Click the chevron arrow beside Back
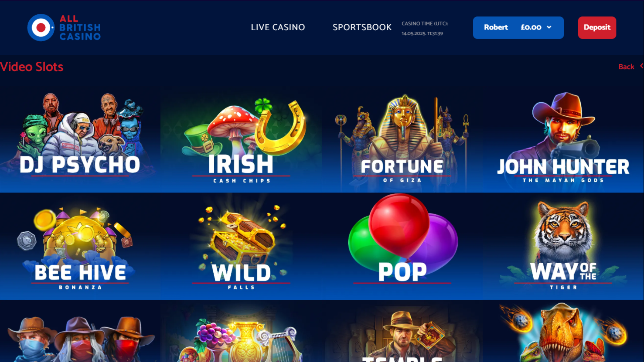The height and width of the screenshot is (362, 644). coord(641,66)
